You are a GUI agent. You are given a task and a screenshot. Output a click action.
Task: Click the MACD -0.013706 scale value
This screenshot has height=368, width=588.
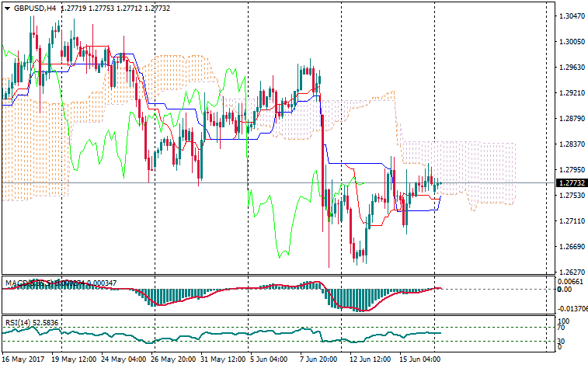pos(571,308)
